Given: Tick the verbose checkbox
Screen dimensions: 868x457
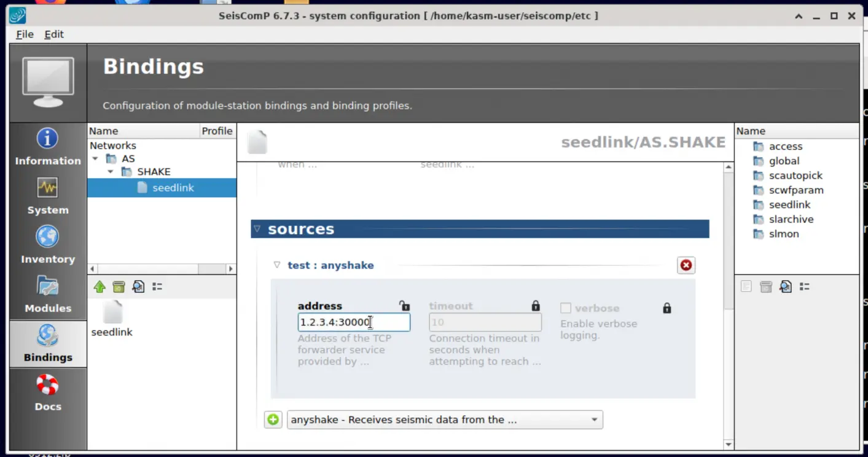Looking at the screenshot, I should pyautogui.click(x=566, y=308).
